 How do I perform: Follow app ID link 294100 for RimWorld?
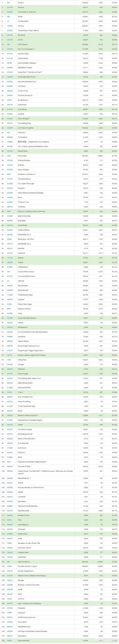click(x=10, y=35)
